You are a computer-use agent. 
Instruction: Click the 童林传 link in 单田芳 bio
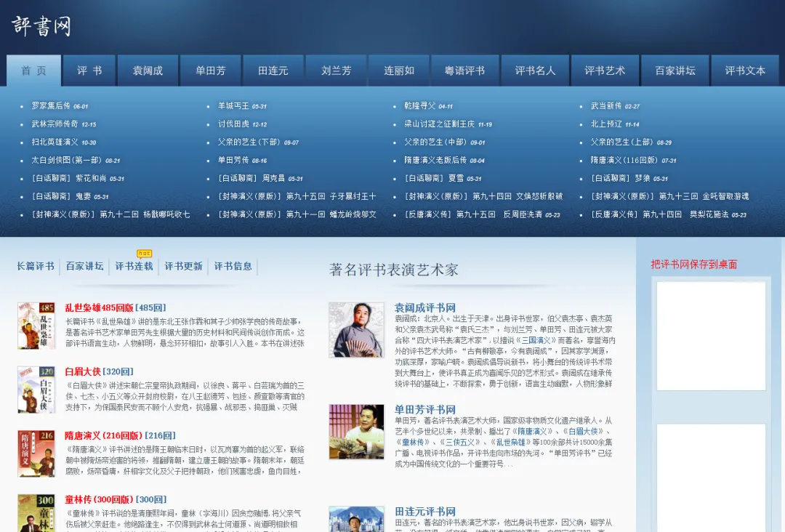(x=413, y=443)
